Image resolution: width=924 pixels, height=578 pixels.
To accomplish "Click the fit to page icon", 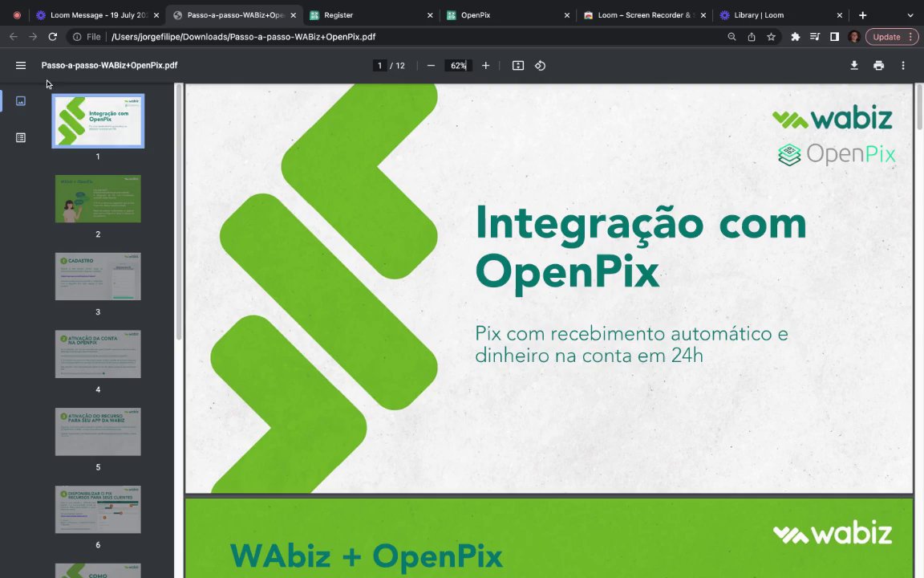I will pos(518,66).
